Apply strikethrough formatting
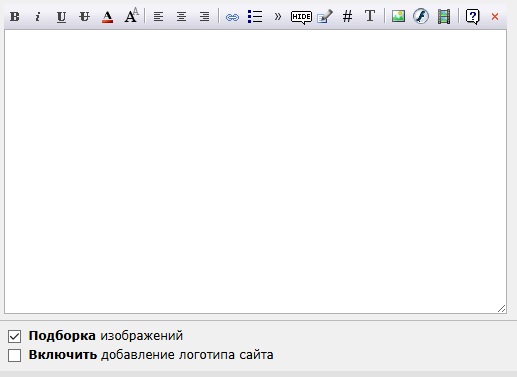The image size is (517, 377). tap(84, 16)
